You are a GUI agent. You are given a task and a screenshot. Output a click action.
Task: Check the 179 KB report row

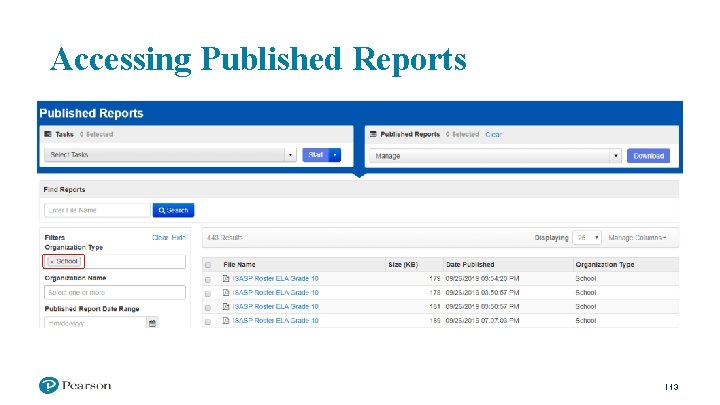[x=208, y=280]
